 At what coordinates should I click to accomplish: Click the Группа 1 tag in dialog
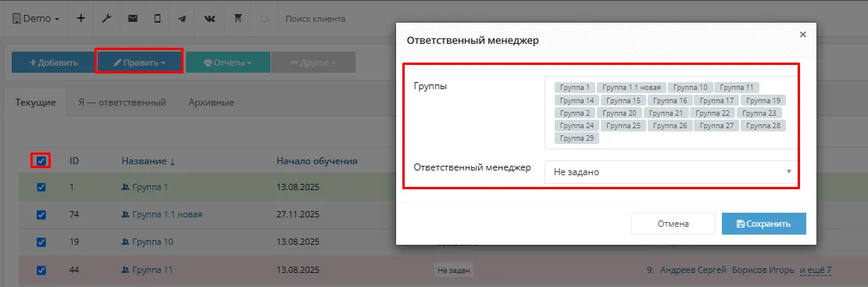coord(574,88)
